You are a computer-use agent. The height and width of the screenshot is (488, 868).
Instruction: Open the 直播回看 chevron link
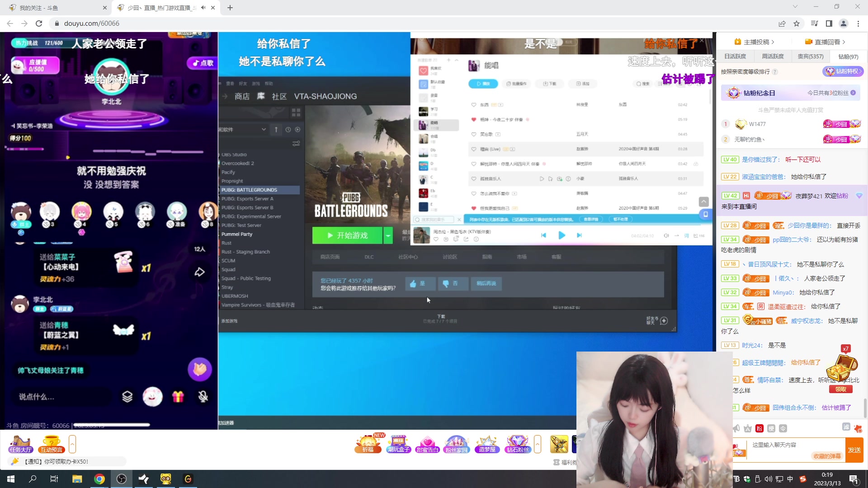[825, 42]
